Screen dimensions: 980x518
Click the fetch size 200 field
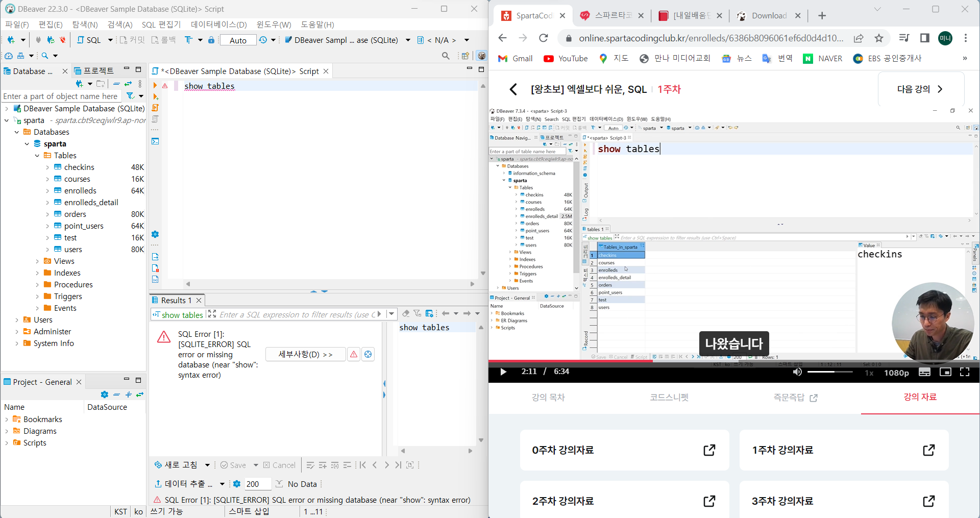click(258, 484)
